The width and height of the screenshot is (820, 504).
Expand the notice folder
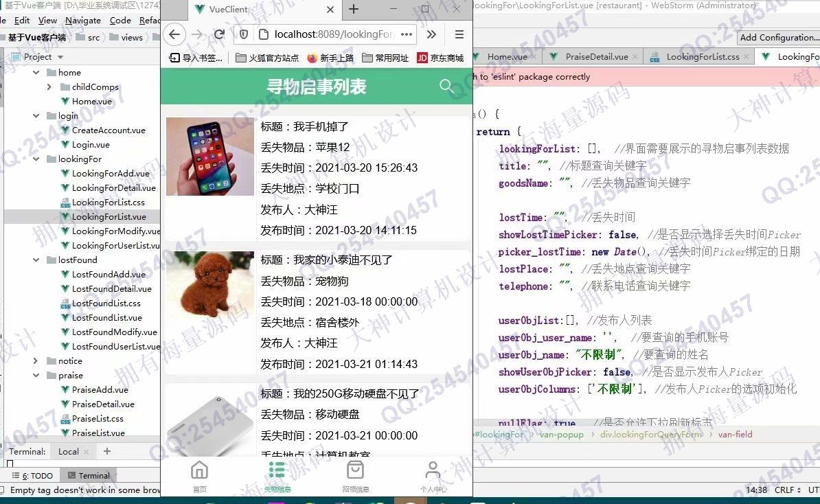click(36, 360)
